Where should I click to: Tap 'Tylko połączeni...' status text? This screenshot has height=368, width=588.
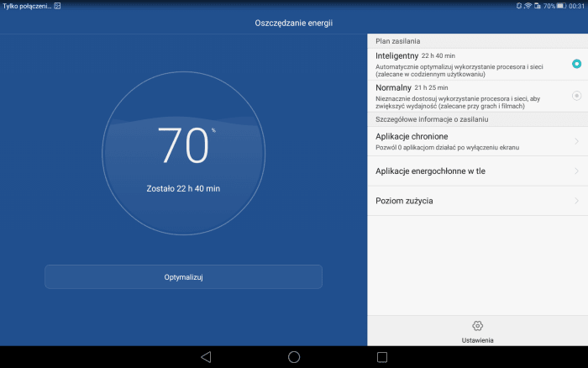coord(27,6)
